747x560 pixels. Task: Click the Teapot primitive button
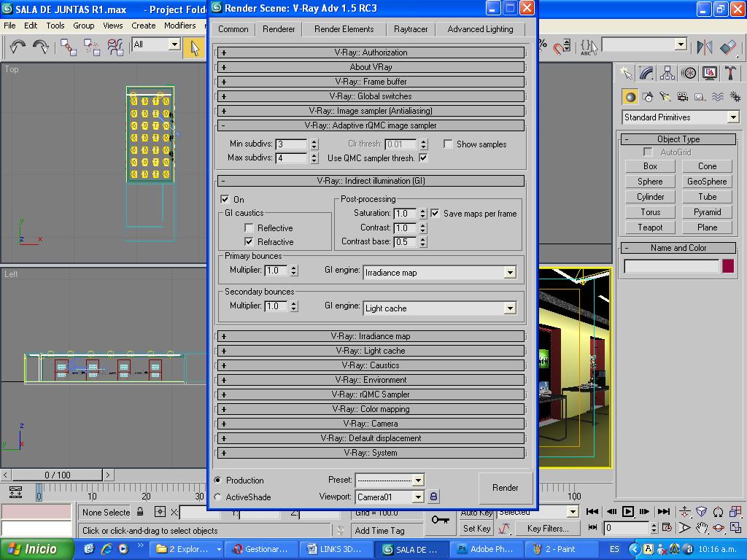[650, 227]
